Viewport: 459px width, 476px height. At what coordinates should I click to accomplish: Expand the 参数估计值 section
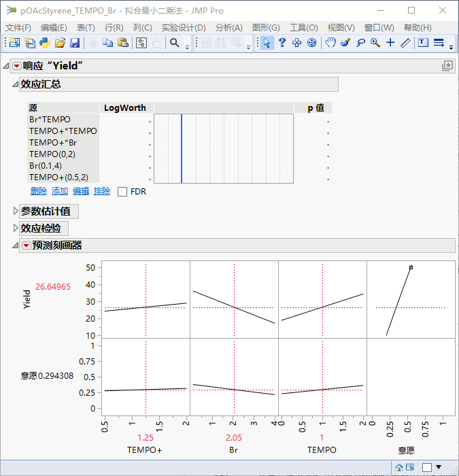[16, 211]
